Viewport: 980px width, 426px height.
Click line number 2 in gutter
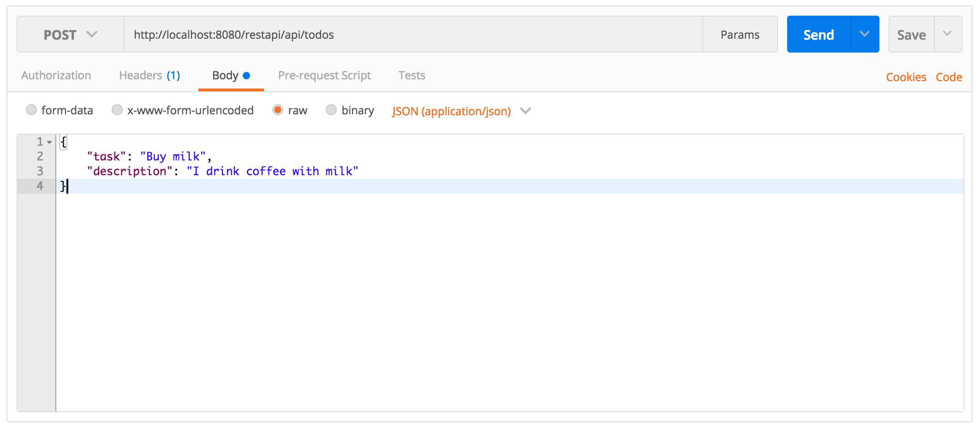40,156
